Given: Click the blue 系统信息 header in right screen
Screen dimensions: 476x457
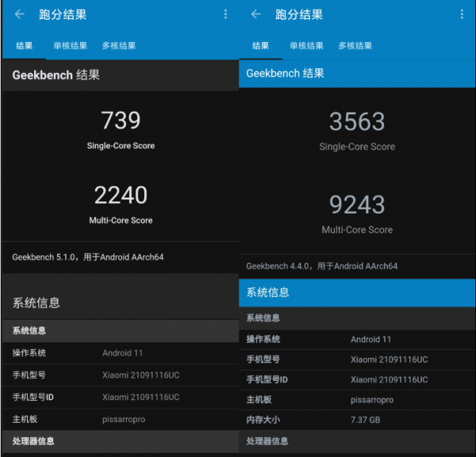Looking at the screenshot, I should click(x=357, y=293).
